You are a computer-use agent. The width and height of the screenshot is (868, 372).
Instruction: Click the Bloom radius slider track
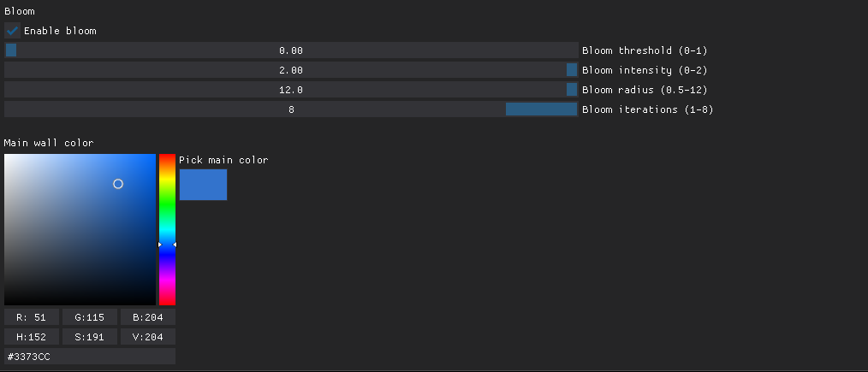291,90
